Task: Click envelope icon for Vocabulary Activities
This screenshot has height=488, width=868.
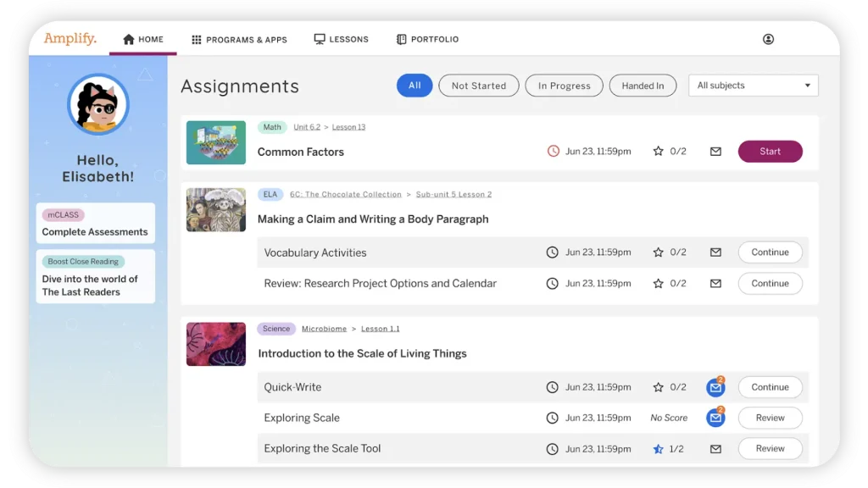Action: [x=715, y=252]
